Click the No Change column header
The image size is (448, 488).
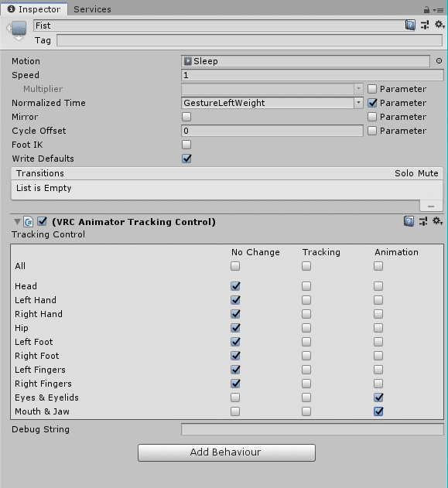coord(255,252)
